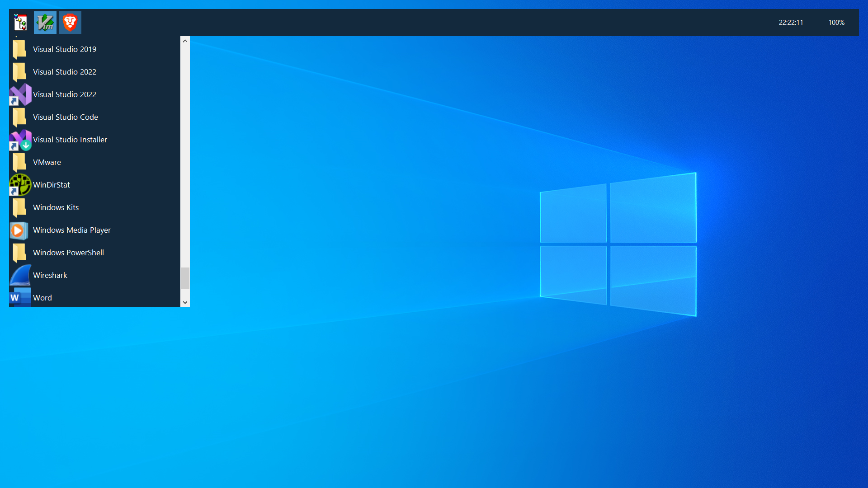Expand the VMware folder

[47, 162]
